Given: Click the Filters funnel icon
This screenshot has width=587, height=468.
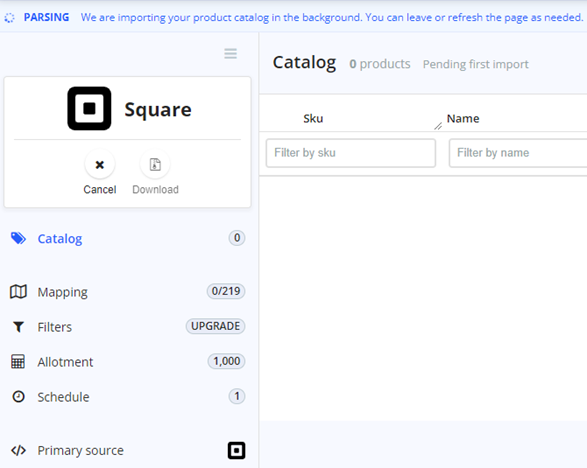Looking at the screenshot, I should (18, 327).
